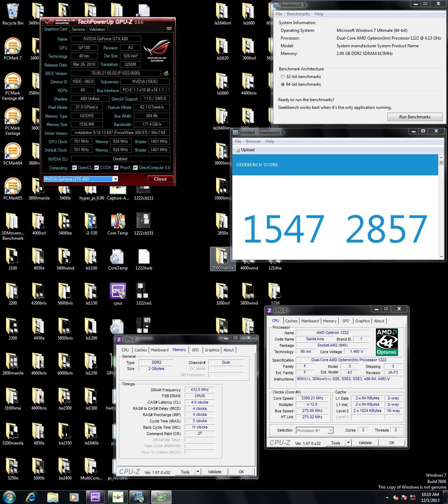
Task: Open Windows Explorer taskbar icon
Action: point(52,497)
